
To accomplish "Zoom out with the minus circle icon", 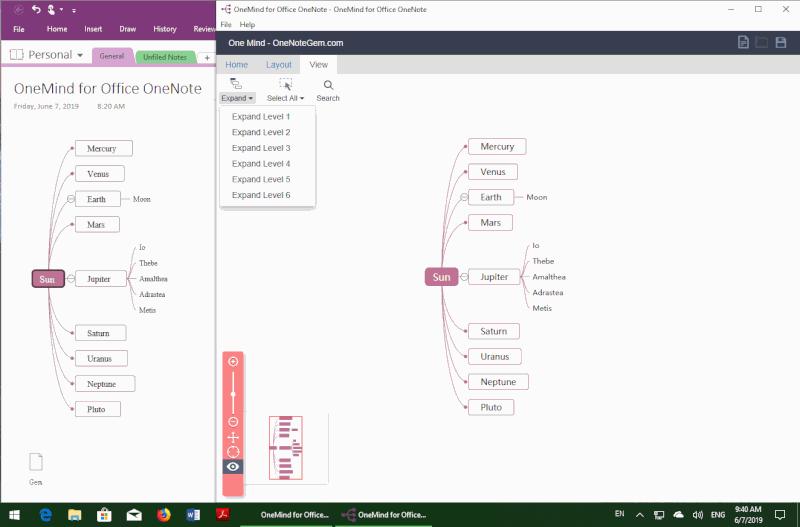I will (x=233, y=422).
